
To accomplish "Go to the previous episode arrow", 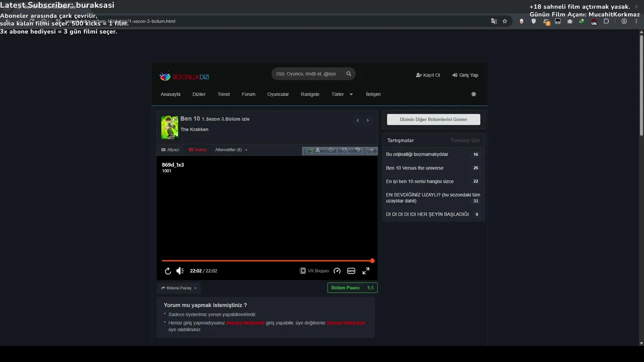I will point(358,121).
